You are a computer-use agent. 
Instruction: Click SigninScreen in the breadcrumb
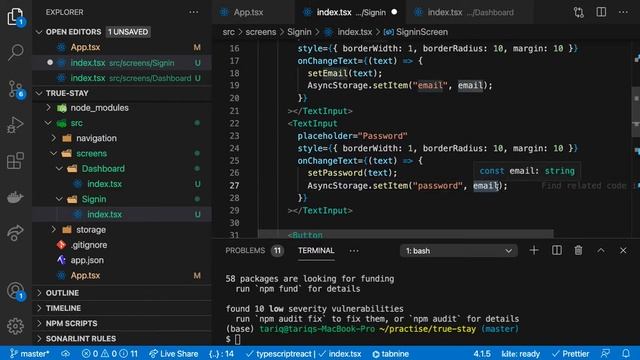click(422, 32)
